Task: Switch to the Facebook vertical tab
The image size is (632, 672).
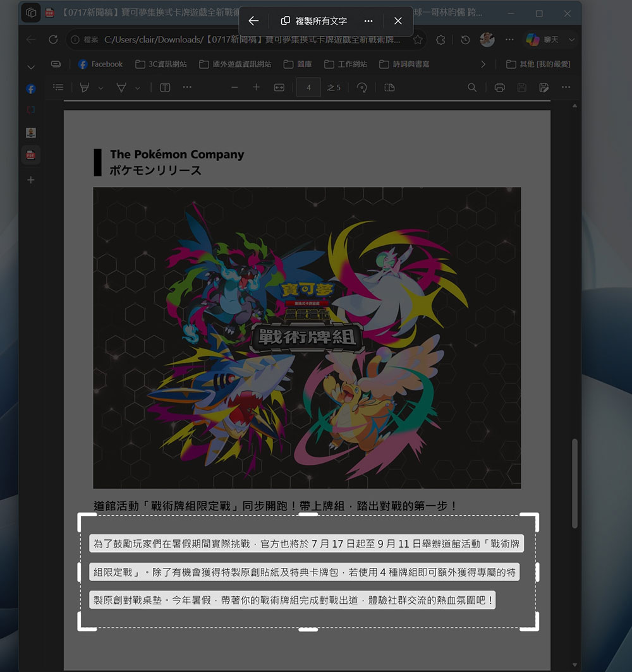Action: [x=31, y=88]
